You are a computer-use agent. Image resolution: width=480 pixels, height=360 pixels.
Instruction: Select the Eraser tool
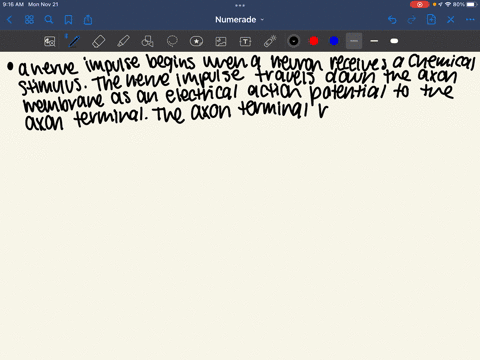(x=98, y=41)
